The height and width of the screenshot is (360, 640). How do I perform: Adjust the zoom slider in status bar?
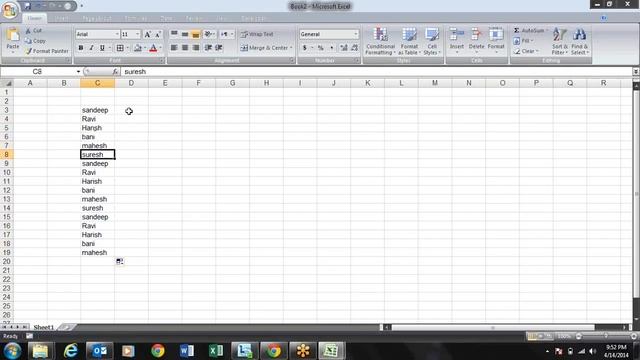606,336
